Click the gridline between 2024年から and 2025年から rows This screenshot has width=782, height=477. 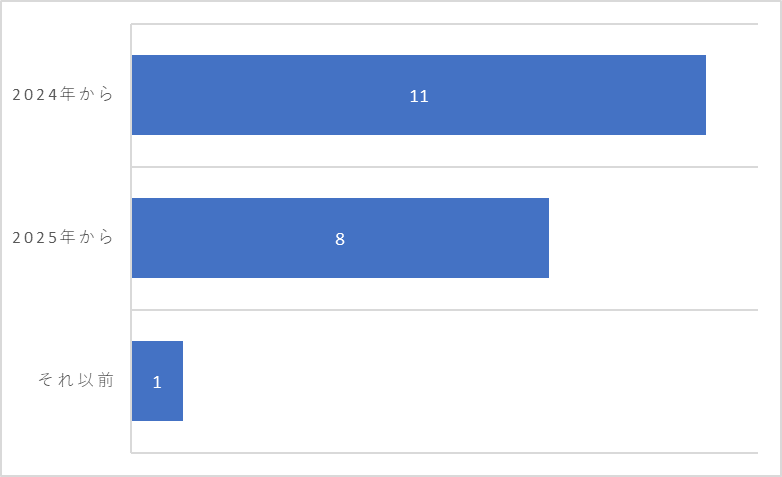[444, 167]
